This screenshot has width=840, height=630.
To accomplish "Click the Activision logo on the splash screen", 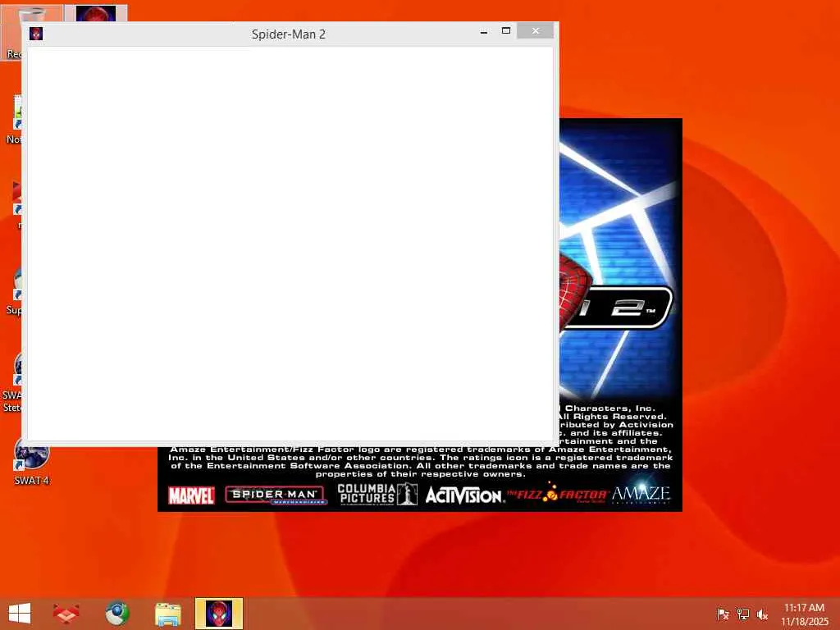I will [x=464, y=495].
